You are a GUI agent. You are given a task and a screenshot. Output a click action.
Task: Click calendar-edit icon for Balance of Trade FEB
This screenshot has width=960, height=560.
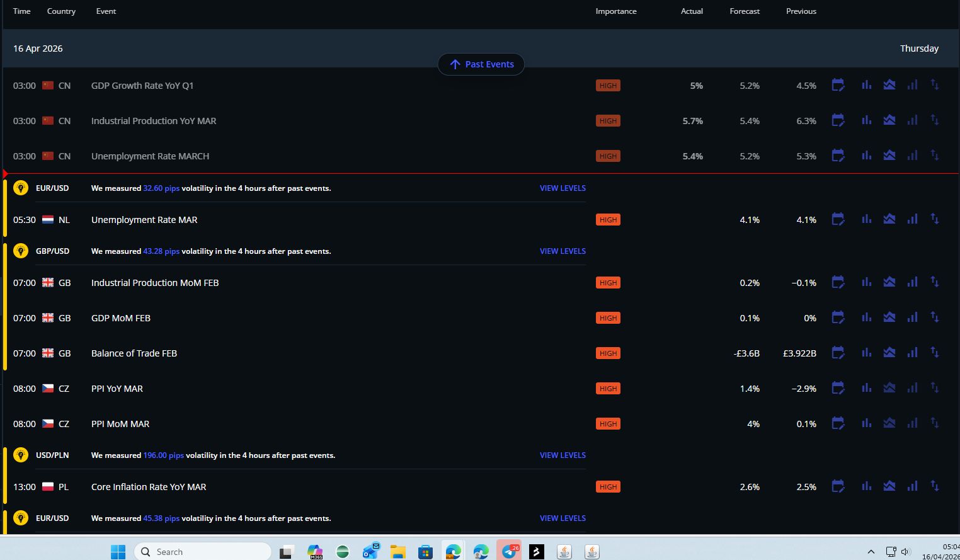[x=838, y=353]
